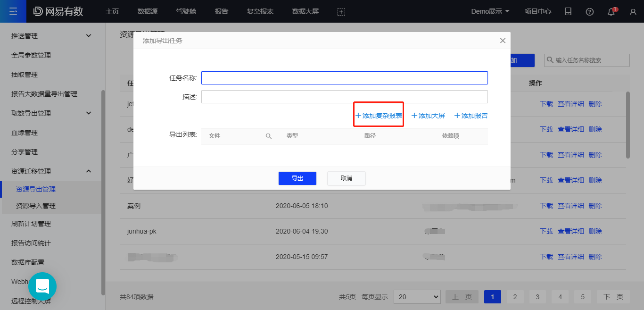The image size is (644, 310).
Task: Open the mobile device icon in header
Action: [x=568, y=12]
